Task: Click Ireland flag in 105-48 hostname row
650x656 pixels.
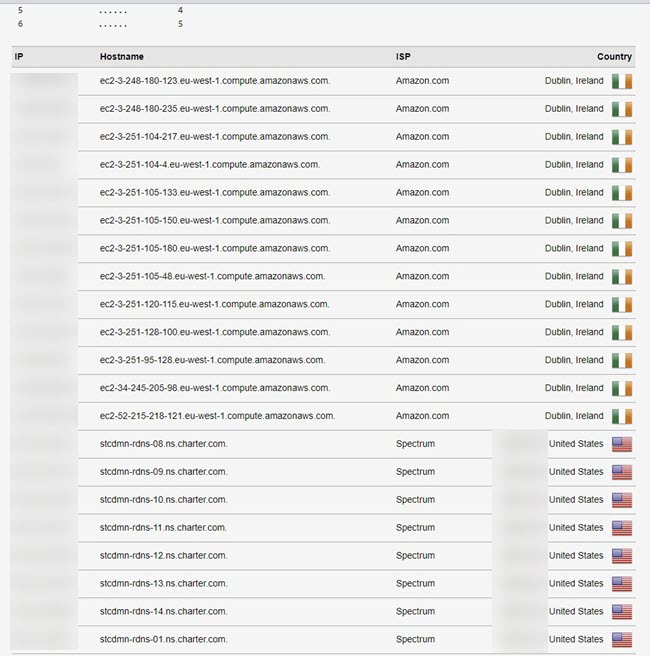Action: pos(622,277)
